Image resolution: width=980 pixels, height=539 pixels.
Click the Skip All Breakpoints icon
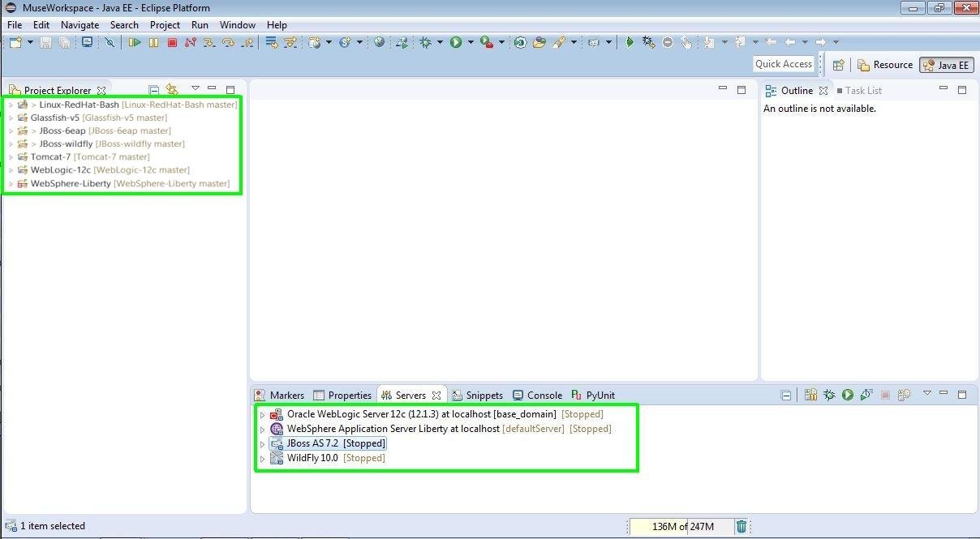click(110, 42)
